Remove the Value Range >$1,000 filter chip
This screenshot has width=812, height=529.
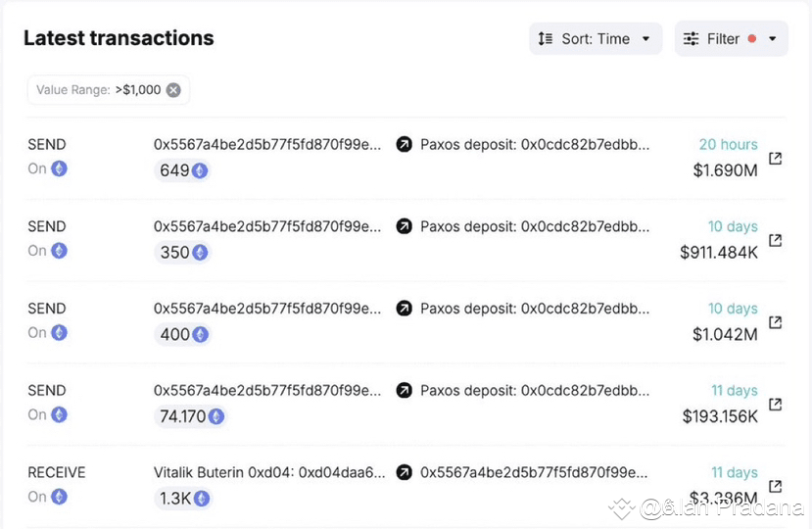173,90
